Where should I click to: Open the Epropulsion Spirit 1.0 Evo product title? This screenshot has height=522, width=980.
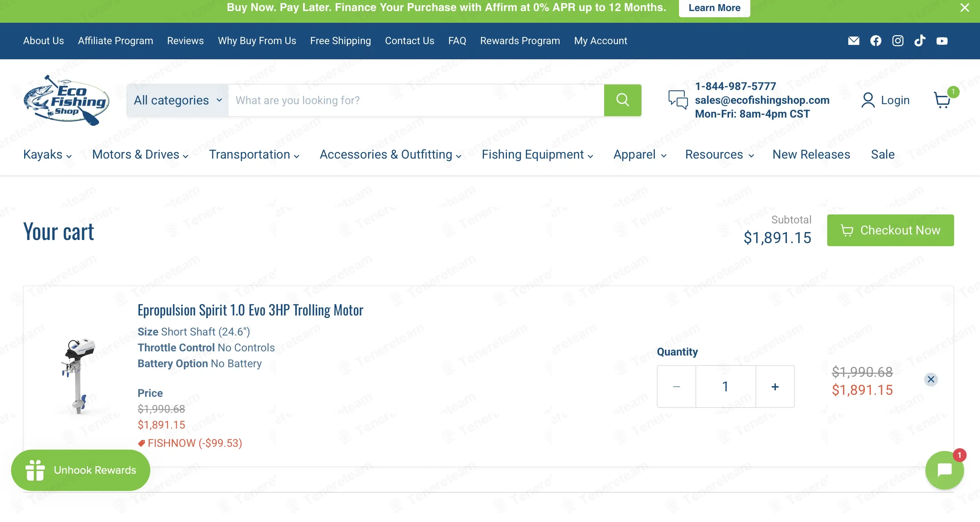(250, 310)
